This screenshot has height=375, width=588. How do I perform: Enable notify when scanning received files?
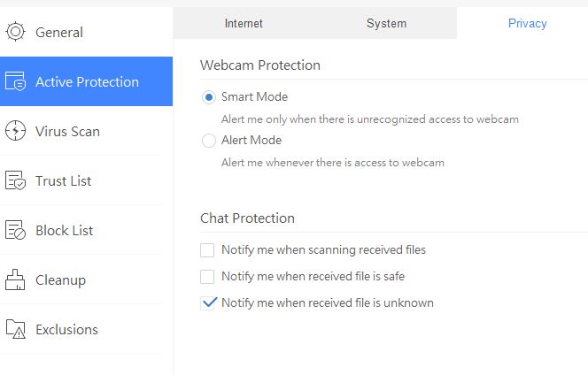click(x=208, y=250)
